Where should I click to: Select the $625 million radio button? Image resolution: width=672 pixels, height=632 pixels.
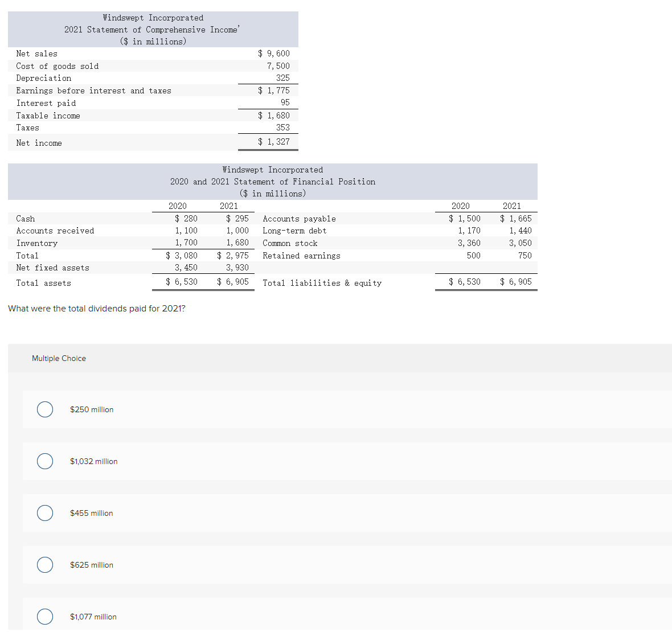pyautogui.click(x=44, y=565)
